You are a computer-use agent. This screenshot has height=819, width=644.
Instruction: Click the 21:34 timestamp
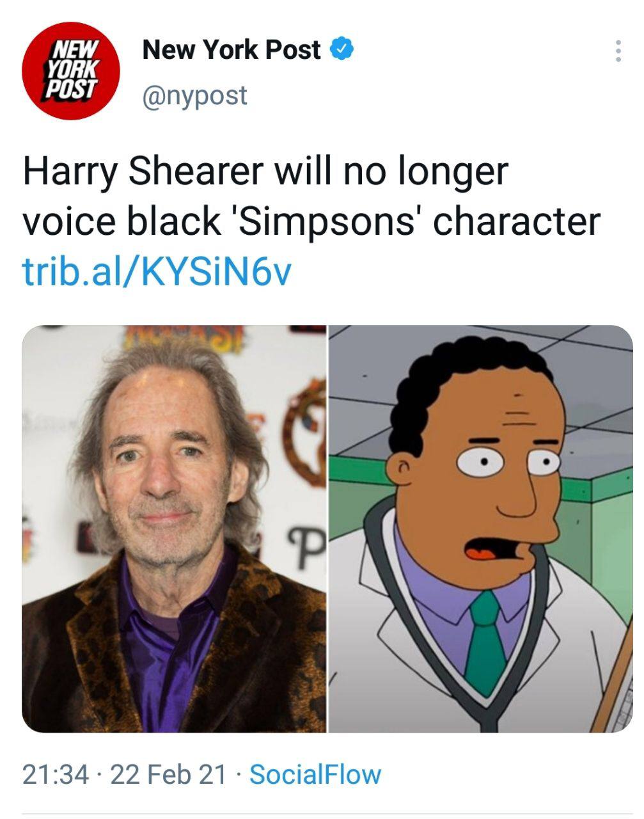click(56, 774)
